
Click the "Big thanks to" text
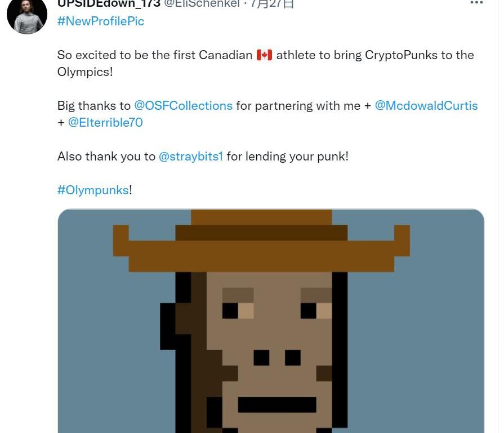(x=94, y=106)
